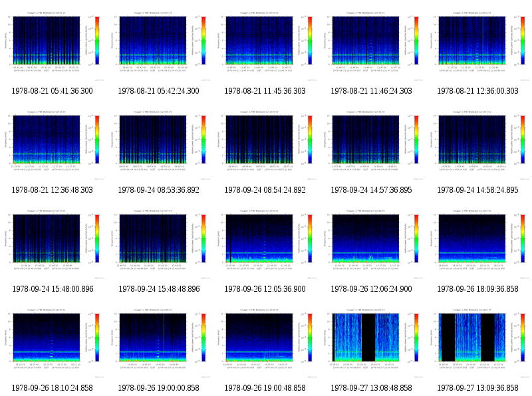Click color scale bar of 05:41:36.300 plot
This screenshot has height=396, width=532.
click(x=97, y=41)
